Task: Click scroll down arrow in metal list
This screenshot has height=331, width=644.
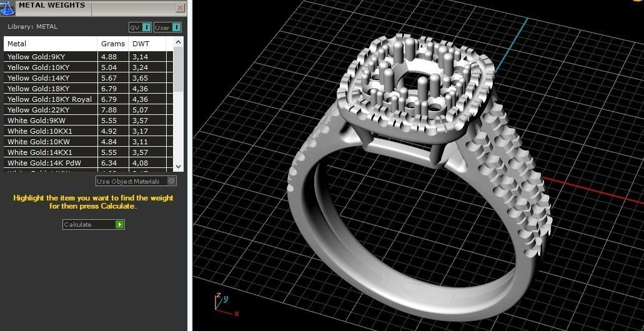Action: pos(178,167)
